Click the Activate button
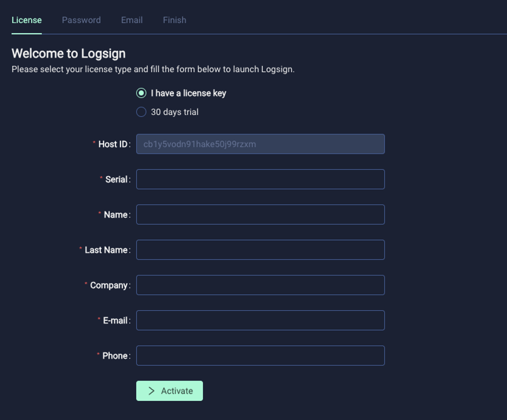The width and height of the screenshot is (507, 420). coord(170,391)
